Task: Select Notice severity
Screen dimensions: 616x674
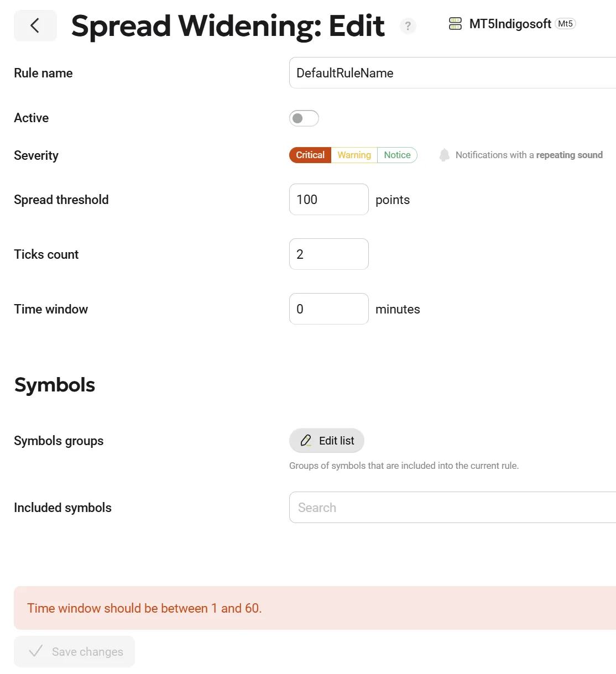Action: point(397,155)
